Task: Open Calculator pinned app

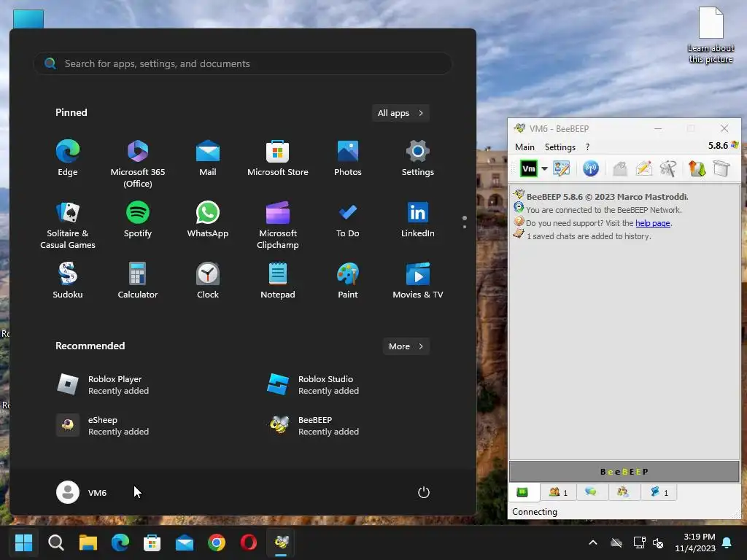Action: point(138,281)
